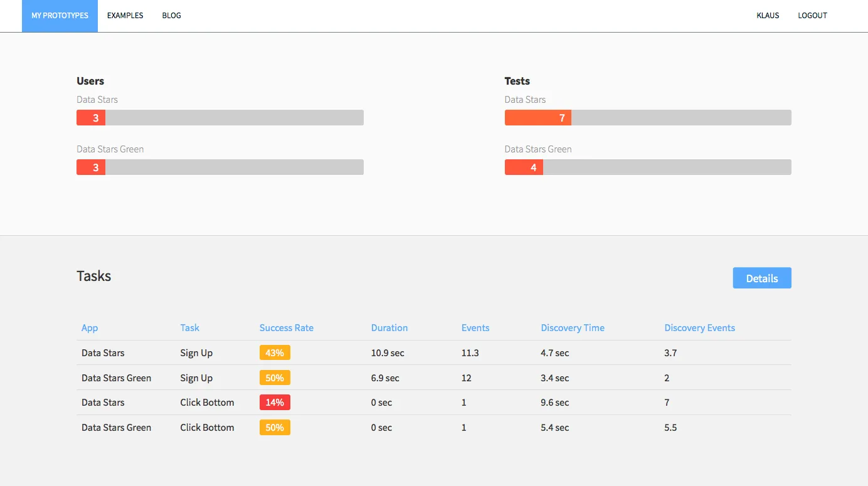Sort the table by Task column

[x=189, y=327]
